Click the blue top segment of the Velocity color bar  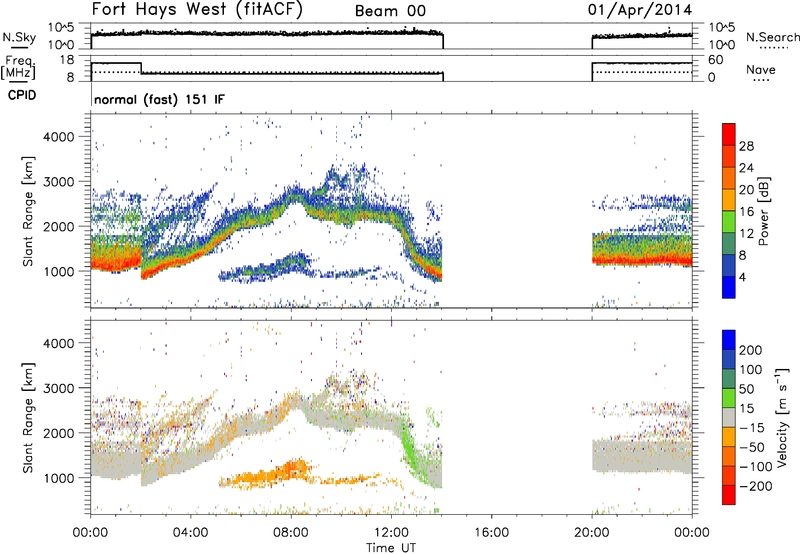click(729, 340)
